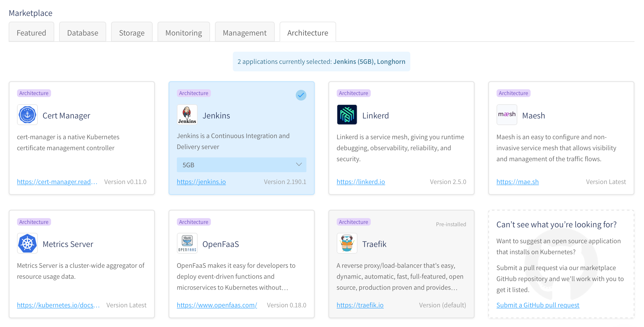Open the kubernetes.io docs link
This screenshot has width=644, height=327.
(x=58, y=305)
